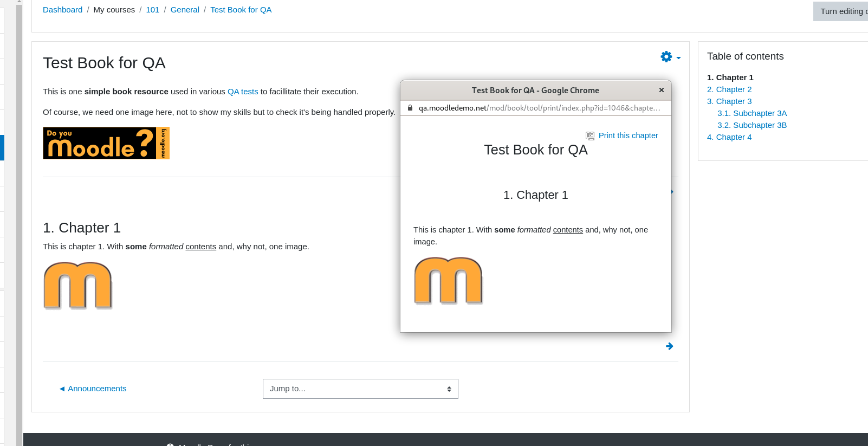
Task: Click Test Book for QA breadcrumb link
Action: click(241, 10)
